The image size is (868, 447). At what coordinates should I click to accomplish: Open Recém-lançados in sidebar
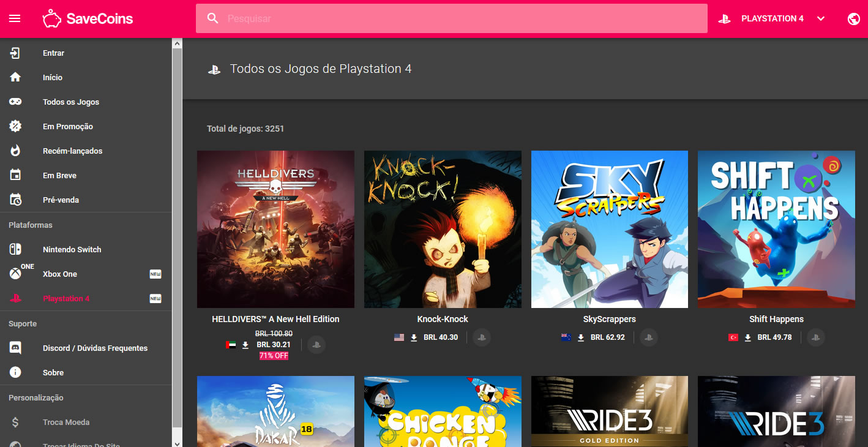tap(86, 151)
